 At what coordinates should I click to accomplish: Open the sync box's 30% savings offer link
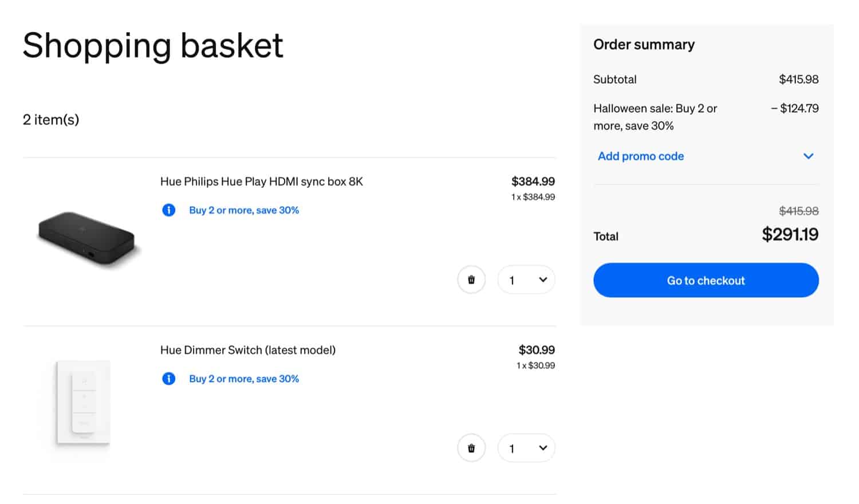(x=244, y=210)
